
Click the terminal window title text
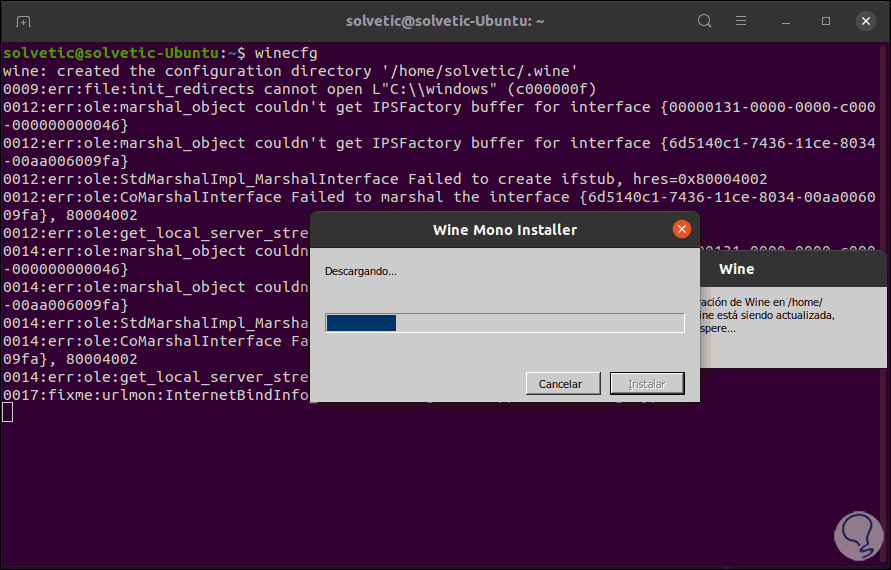[x=445, y=21]
